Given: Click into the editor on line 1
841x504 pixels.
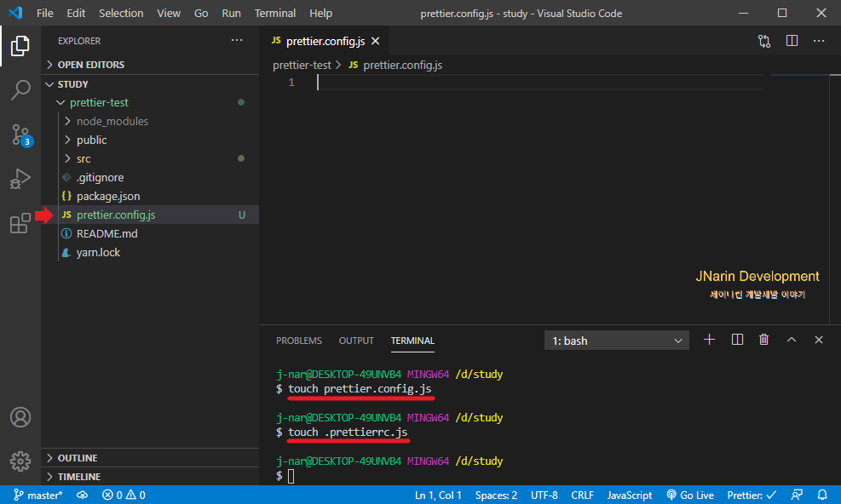Looking at the screenshot, I should [x=539, y=82].
